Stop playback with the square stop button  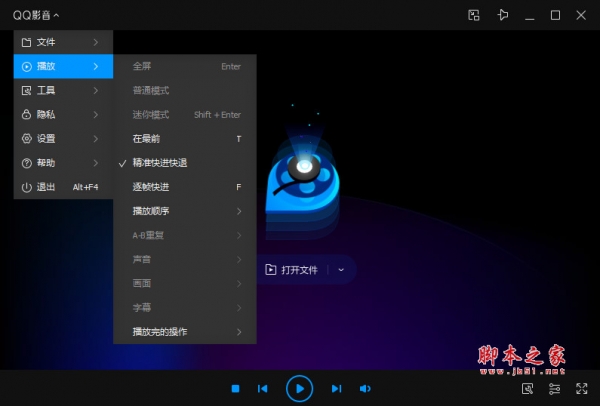pos(236,389)
